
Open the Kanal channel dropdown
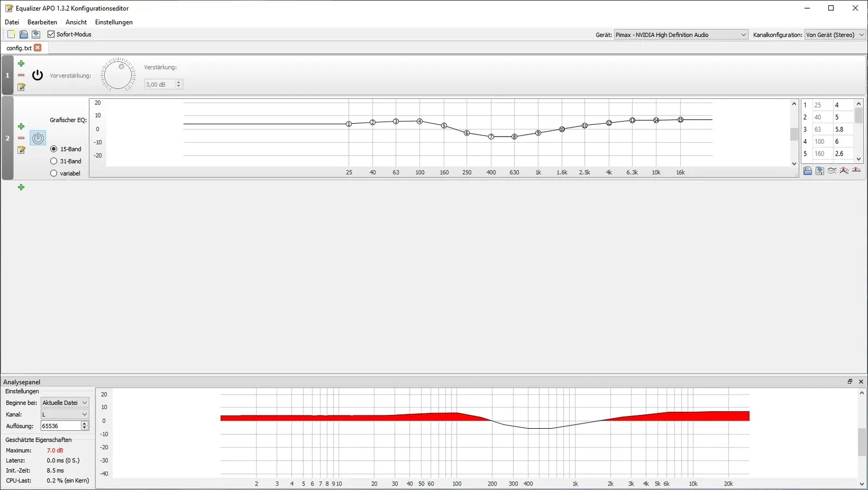[65, 414]
